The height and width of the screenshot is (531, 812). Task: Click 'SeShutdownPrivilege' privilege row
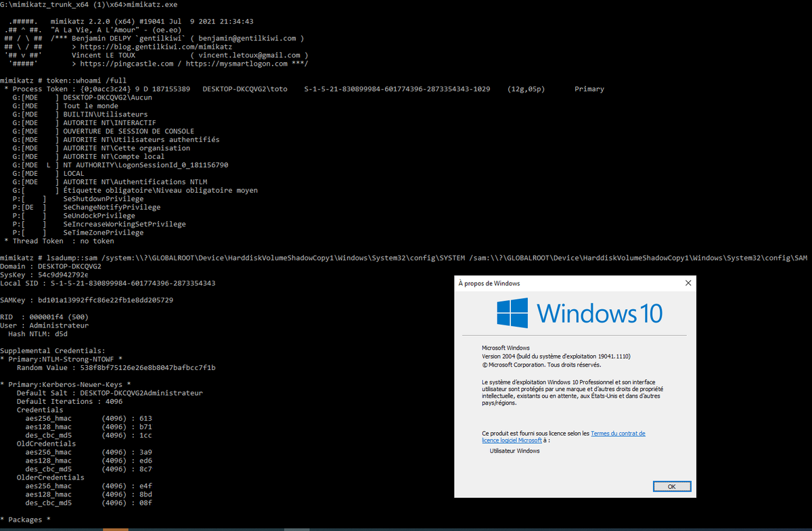pos(78,199)
